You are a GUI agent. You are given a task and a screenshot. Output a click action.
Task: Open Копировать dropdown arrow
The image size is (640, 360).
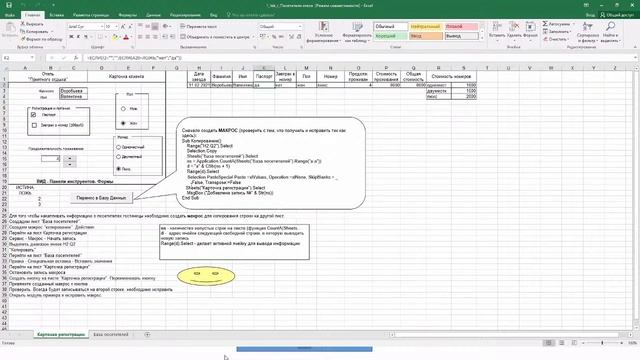[52, 31]
